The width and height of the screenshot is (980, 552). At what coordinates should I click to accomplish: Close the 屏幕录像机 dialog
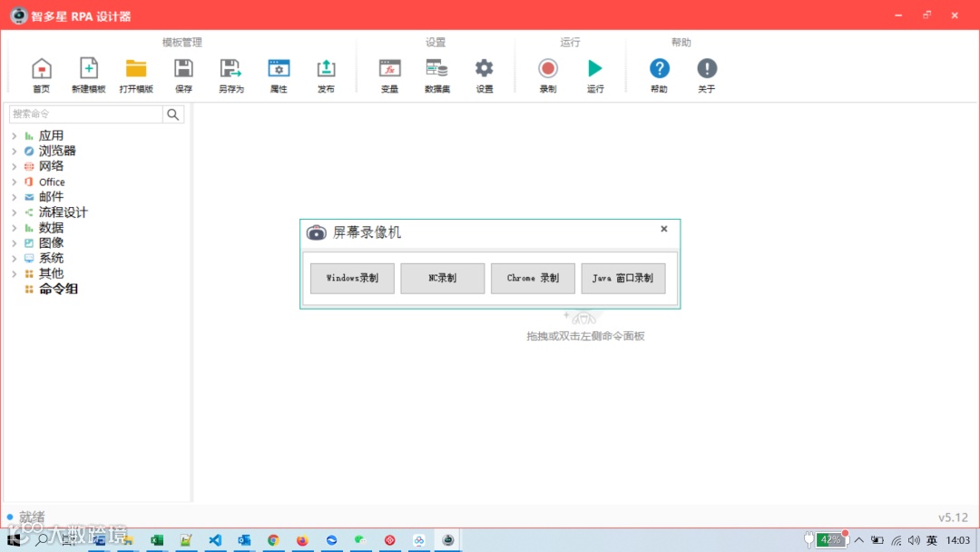663,229
